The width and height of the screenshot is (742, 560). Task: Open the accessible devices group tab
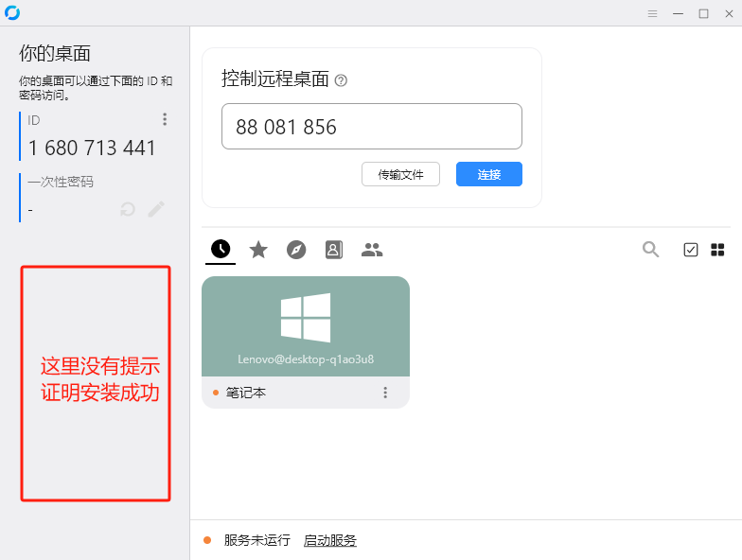pyautogui.click(x=372, y=250)
